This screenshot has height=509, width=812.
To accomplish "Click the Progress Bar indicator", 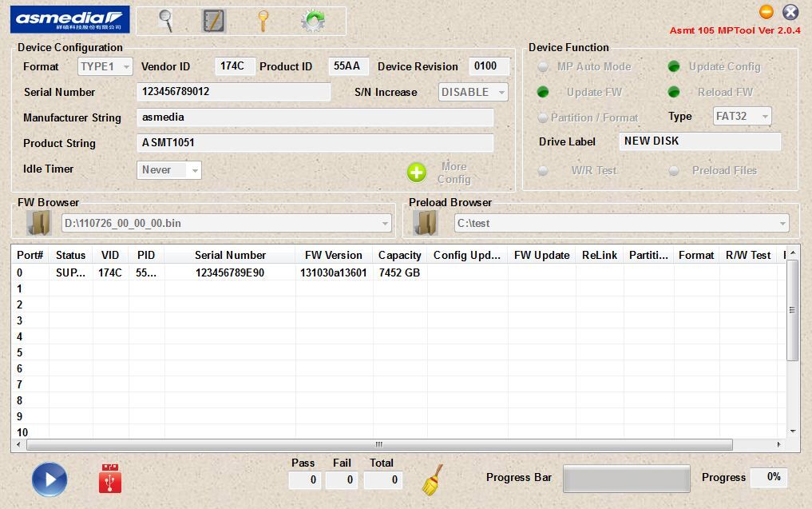I will 627,479.
